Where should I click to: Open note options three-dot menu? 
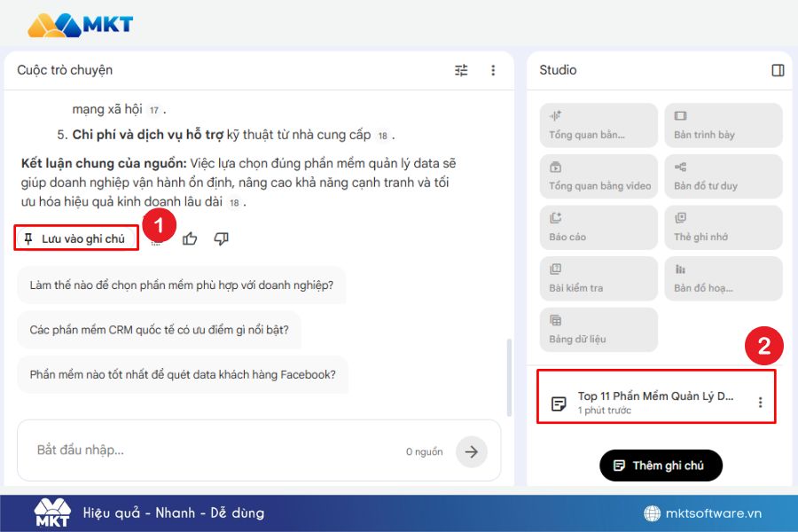pyautogui.click(x=760, y=403)
